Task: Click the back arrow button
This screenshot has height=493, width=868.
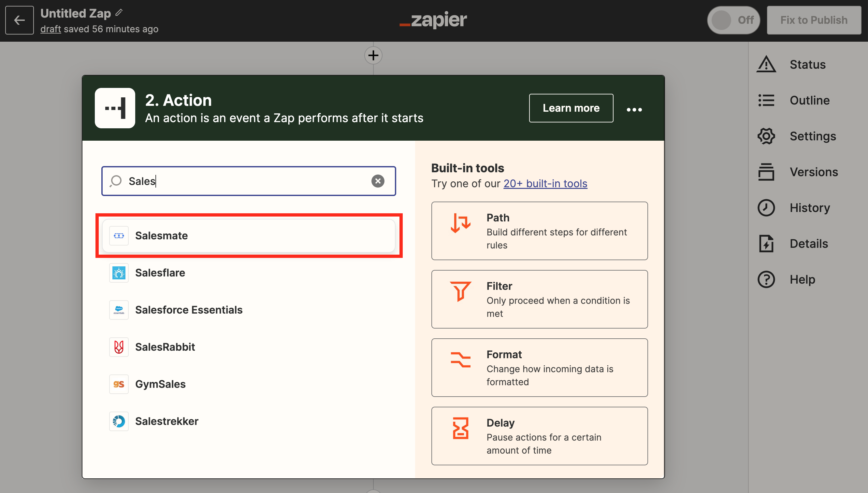Action: click(x=19, y=20)
